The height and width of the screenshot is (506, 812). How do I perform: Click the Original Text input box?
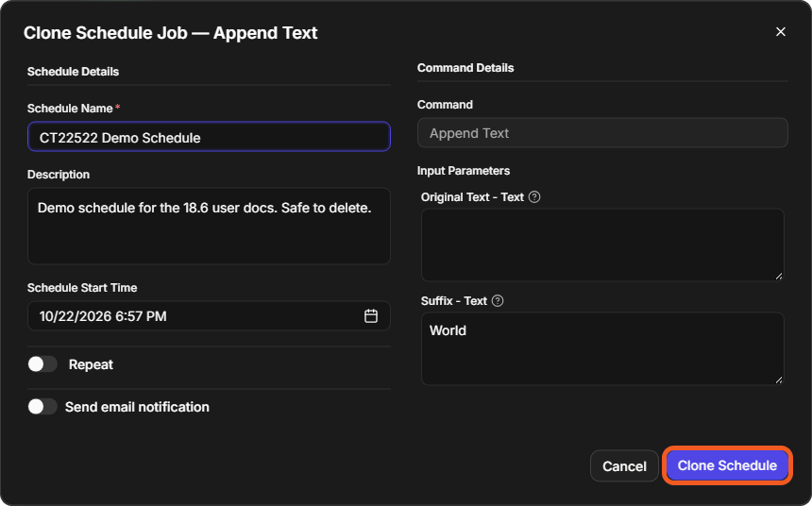(602, 245)
